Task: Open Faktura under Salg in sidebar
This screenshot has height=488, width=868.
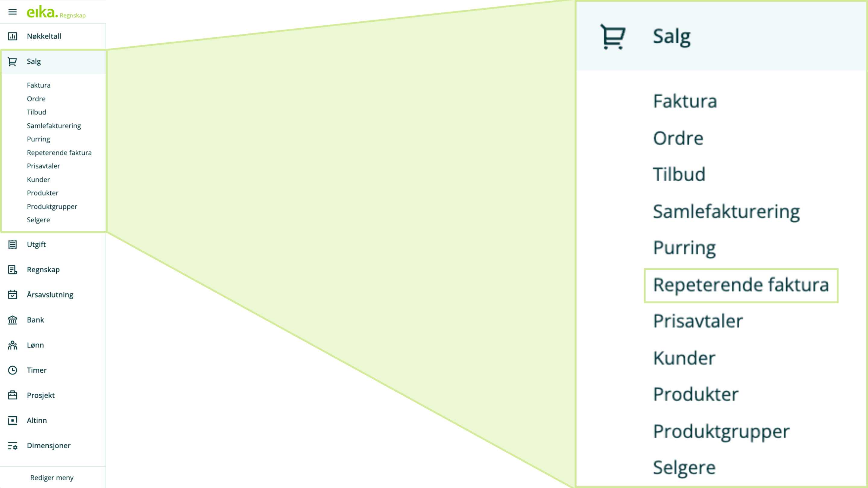Action: [x=39, y=85]
